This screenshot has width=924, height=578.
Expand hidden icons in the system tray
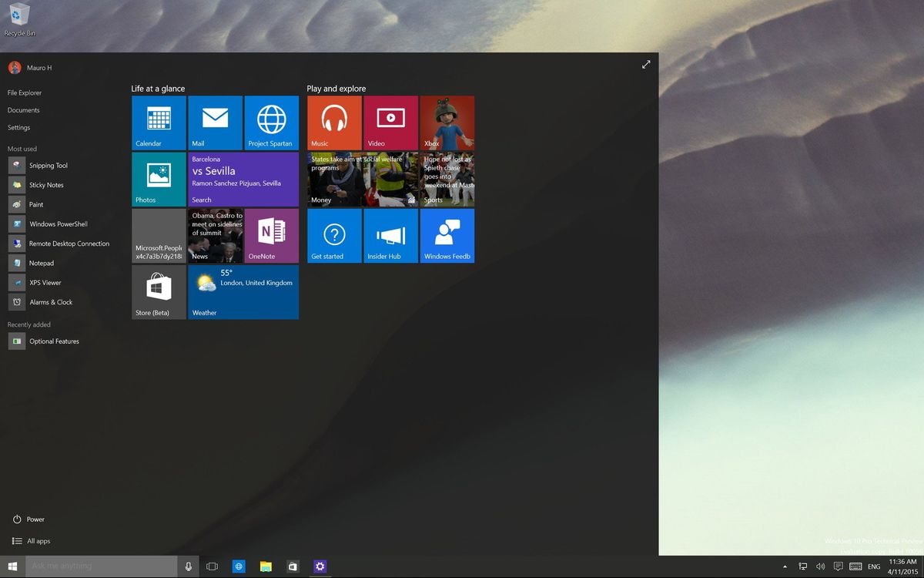[x=785, y=566]
